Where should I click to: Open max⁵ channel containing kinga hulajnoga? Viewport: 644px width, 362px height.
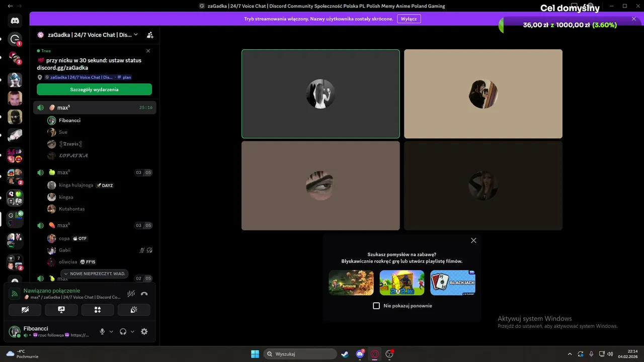coord(95,172)
